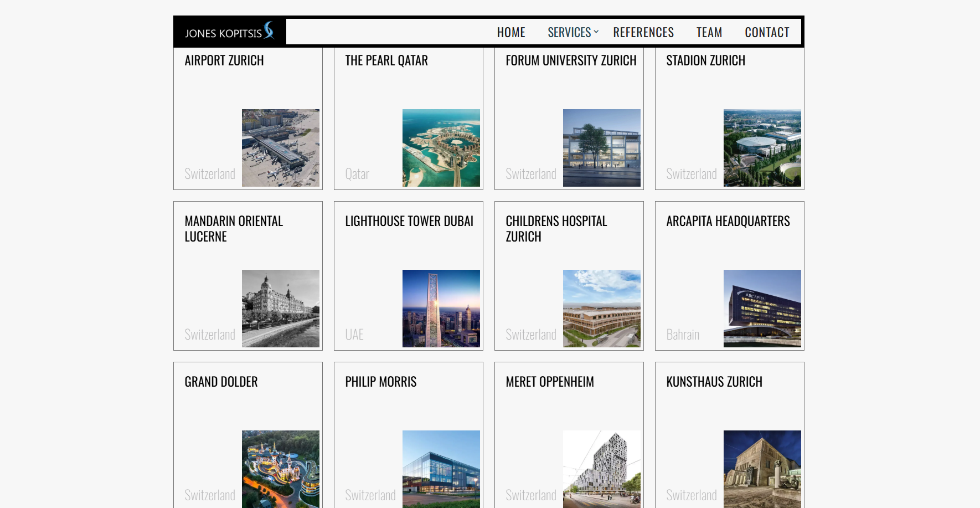View the Lighthouse Tower Dubai image

pos(441,309)
